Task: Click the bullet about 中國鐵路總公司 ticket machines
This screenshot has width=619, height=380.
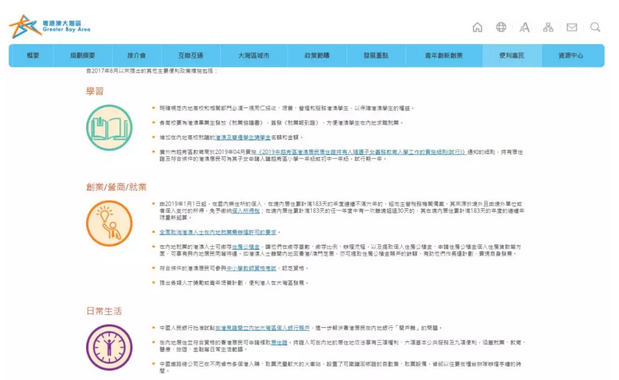Action: tap(340, 367)
